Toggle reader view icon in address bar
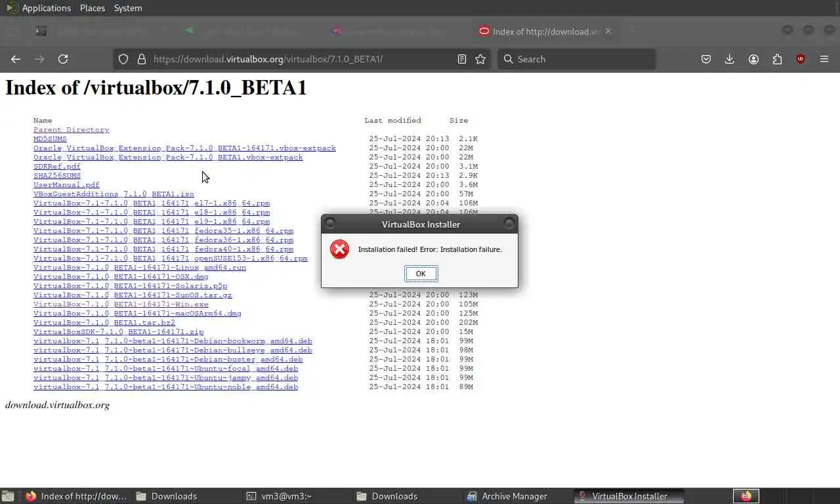The height and width of the screenshot is (504, 840). pos(462,59)
